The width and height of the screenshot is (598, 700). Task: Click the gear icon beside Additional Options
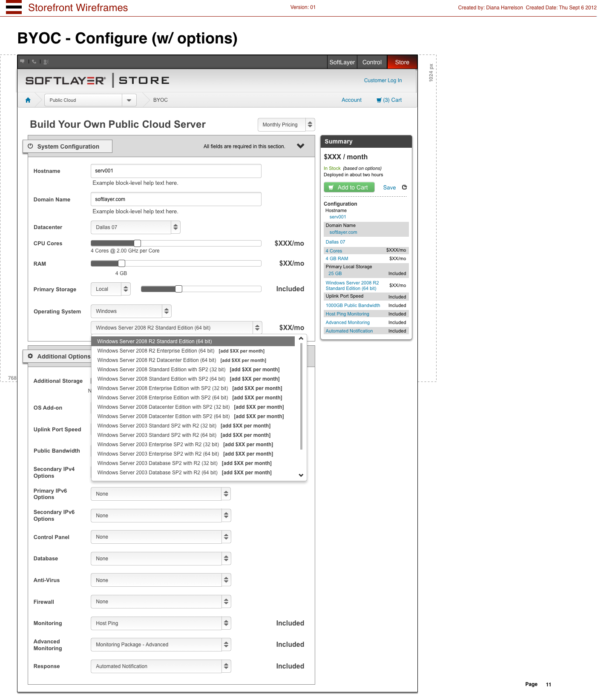point(30,356)
